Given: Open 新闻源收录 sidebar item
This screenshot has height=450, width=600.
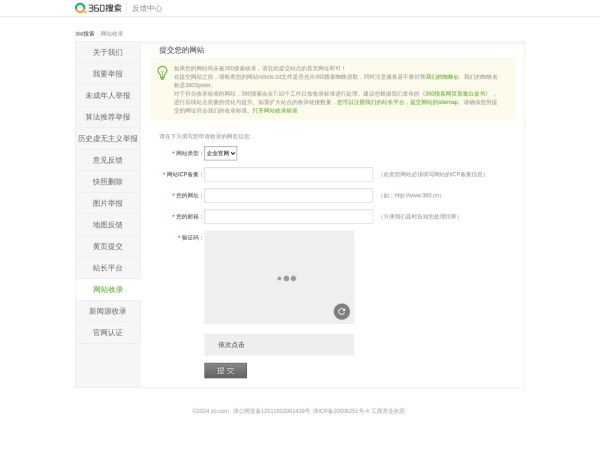Looking at the screenshot, I should [x=108, y=311].
